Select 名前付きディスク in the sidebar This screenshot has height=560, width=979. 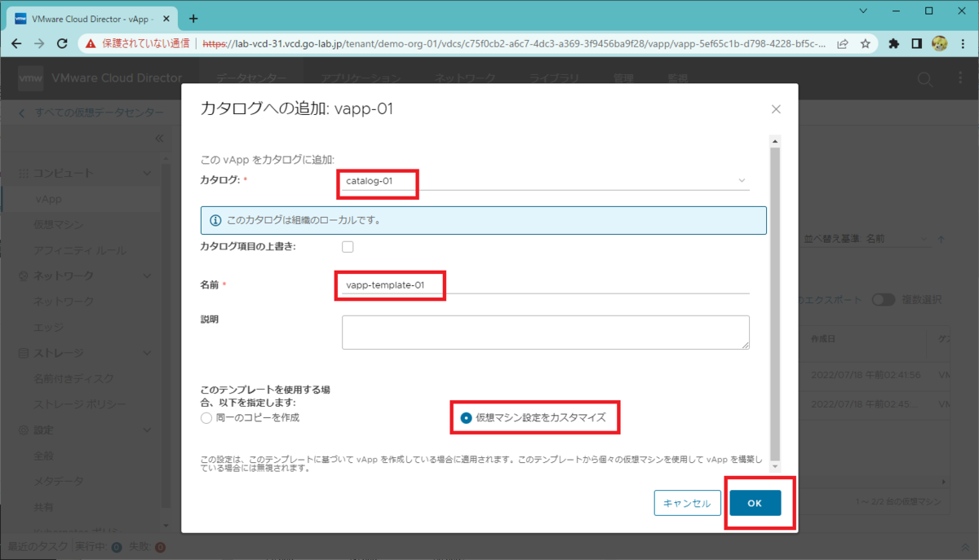tap(74, 379)
